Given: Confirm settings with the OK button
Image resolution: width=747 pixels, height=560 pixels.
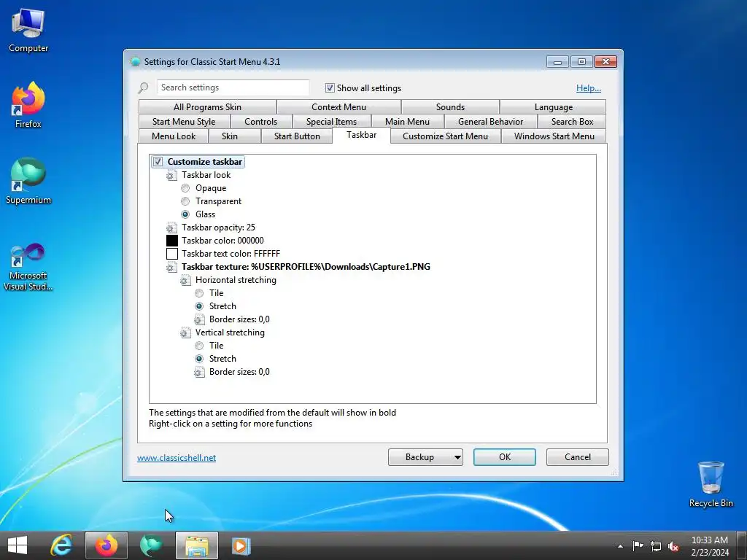Looking at the screenshot, I should (505, 457).
